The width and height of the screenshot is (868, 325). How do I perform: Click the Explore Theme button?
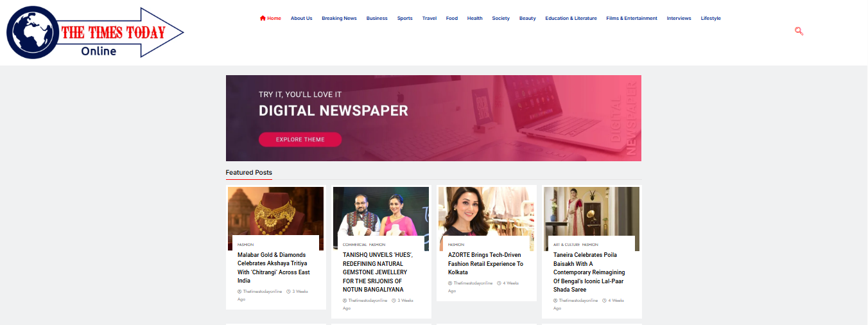pos(300,139)
